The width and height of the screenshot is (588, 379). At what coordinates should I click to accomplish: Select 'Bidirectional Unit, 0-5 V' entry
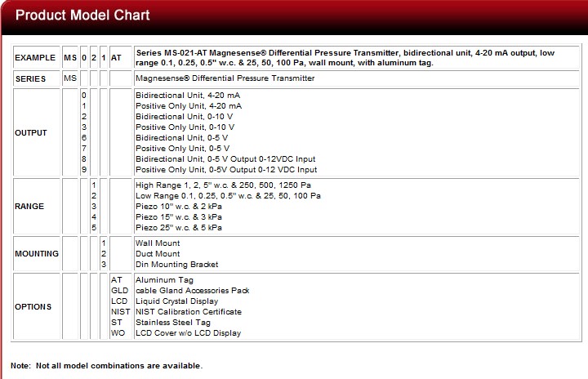tap(182, 138)
